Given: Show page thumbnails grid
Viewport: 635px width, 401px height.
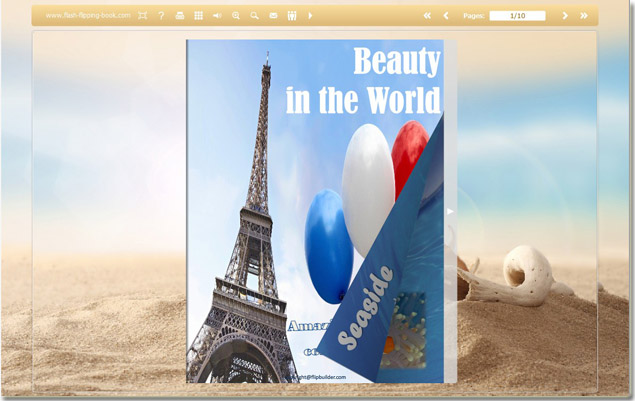Looking at the screenshot, I should click(198, 16).
